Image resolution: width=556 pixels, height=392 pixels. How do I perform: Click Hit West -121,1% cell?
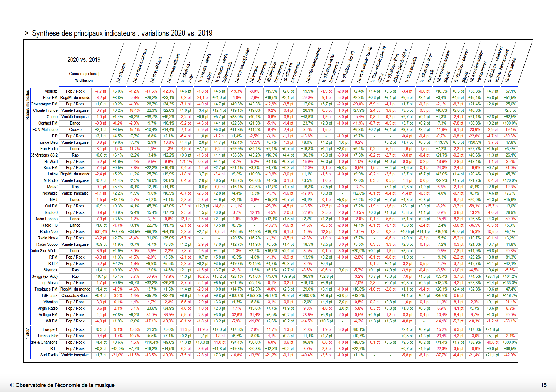[x=185, y=162]
